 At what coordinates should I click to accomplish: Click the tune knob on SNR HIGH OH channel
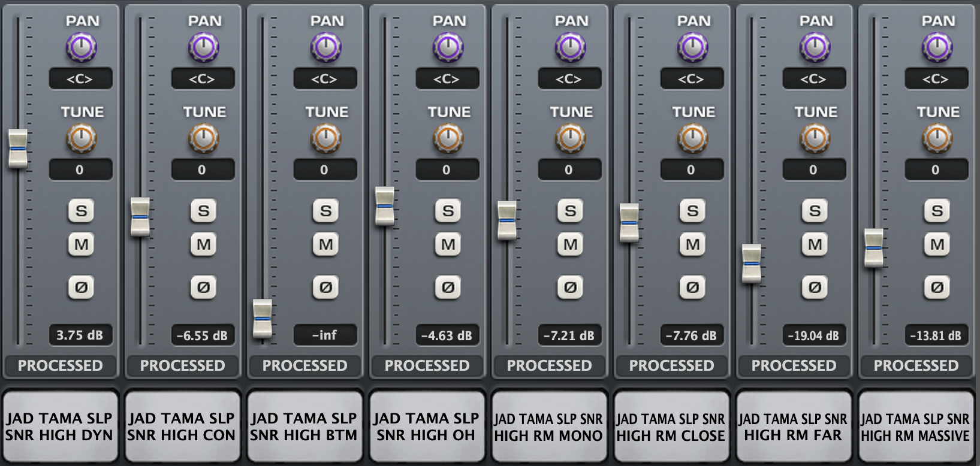click(x=448, y=138)
